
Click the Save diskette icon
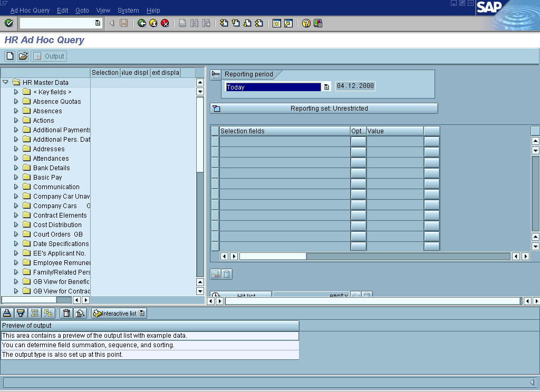click(x=123, y=23)
